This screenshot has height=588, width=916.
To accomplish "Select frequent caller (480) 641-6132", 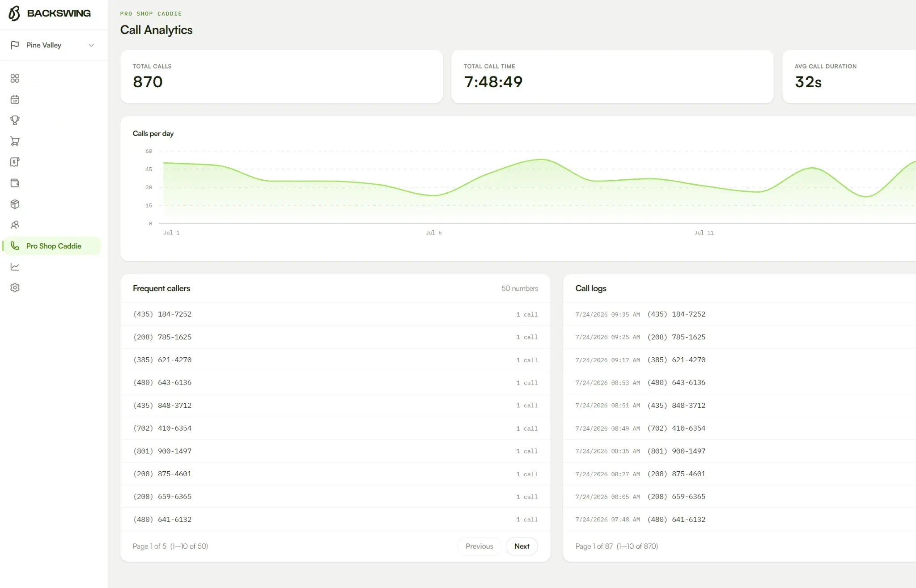I will pyautogui.click(x=335, y=520).
